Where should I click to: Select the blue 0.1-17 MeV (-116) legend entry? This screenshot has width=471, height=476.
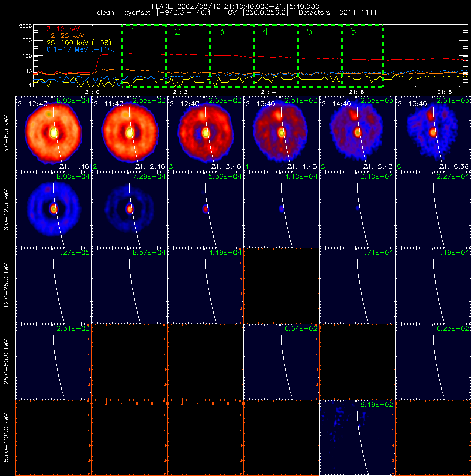tap(81, 49)
